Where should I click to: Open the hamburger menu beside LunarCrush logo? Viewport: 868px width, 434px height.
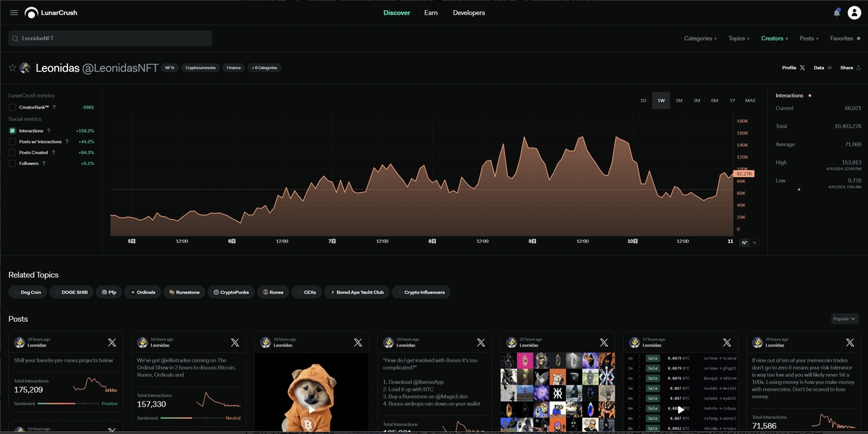click(14, 13)
